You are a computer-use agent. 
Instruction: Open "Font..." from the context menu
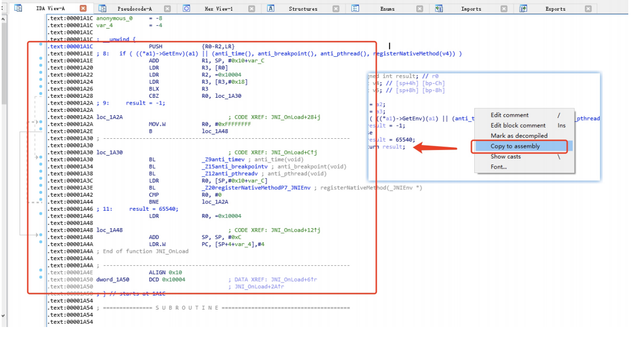[x=498, y=167]
